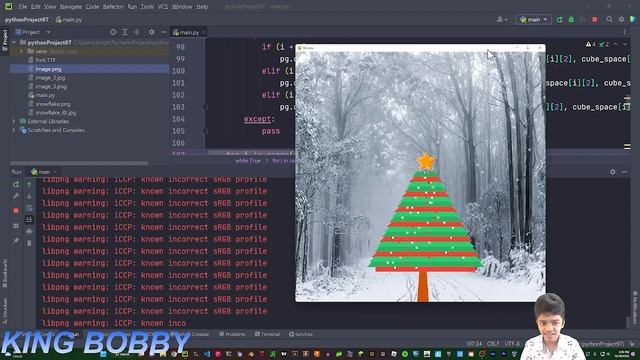Click restore layout icon in Run panel

tap(16, 226)
